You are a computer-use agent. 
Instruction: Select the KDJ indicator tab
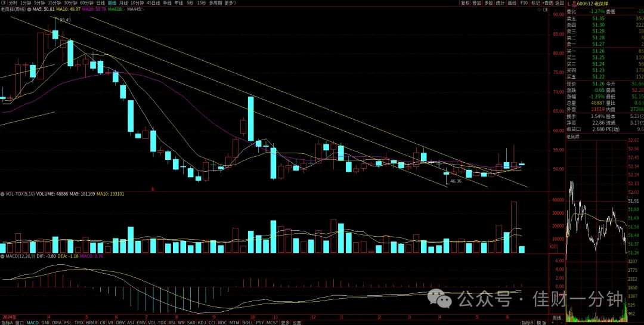[202, 323]
